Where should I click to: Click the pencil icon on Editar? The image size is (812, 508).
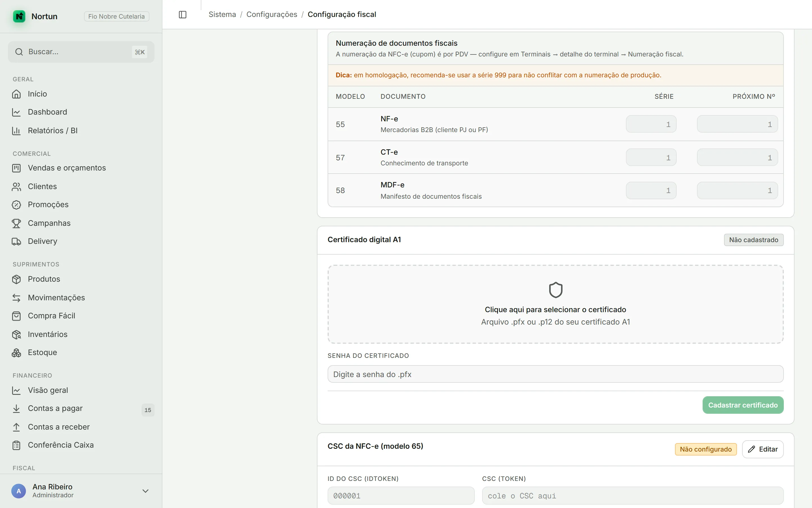coord(752,449)
